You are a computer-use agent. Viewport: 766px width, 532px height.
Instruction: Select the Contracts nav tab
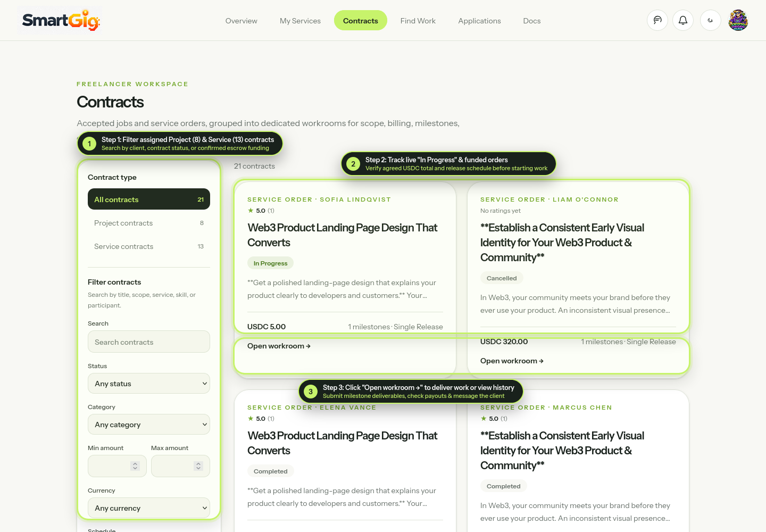pos(361,21)
